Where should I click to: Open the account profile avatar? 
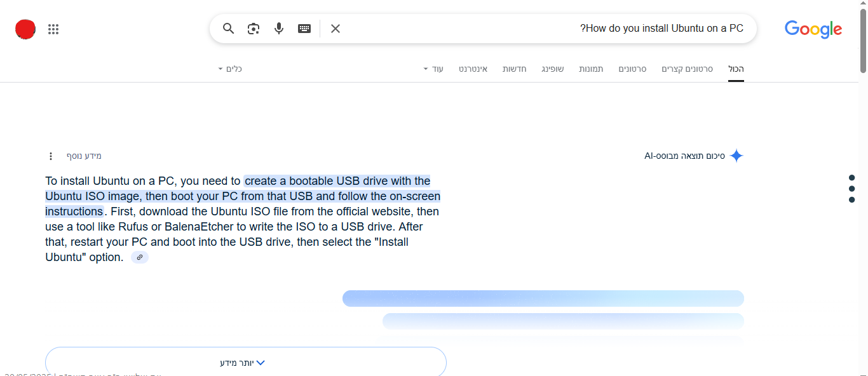tap(25, 29)
